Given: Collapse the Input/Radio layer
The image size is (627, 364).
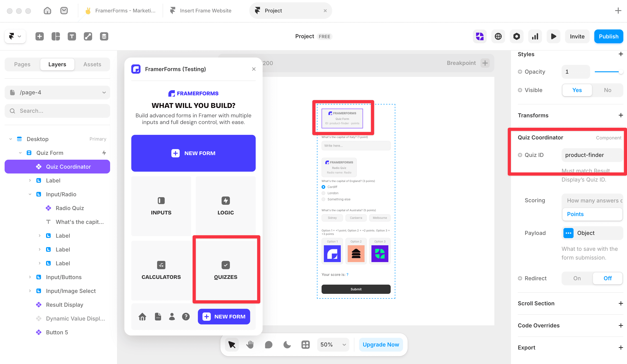Looking at the screenshot, I should pos(30,194).
